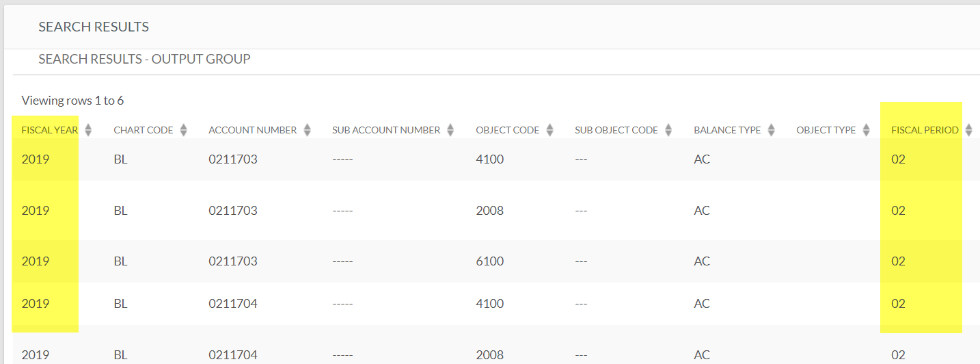Click chart code BL in the second row

point(120,211)
